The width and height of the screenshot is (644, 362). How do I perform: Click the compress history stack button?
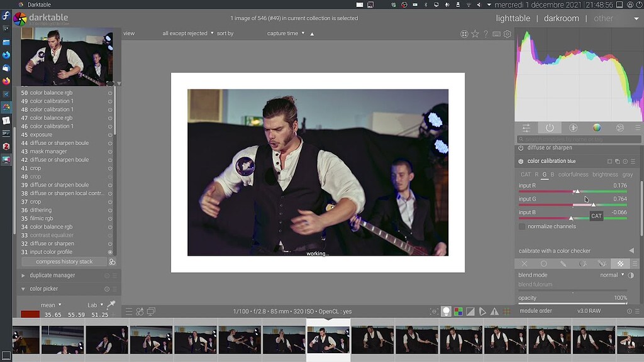pyautogui.click(x=64, y=261)
